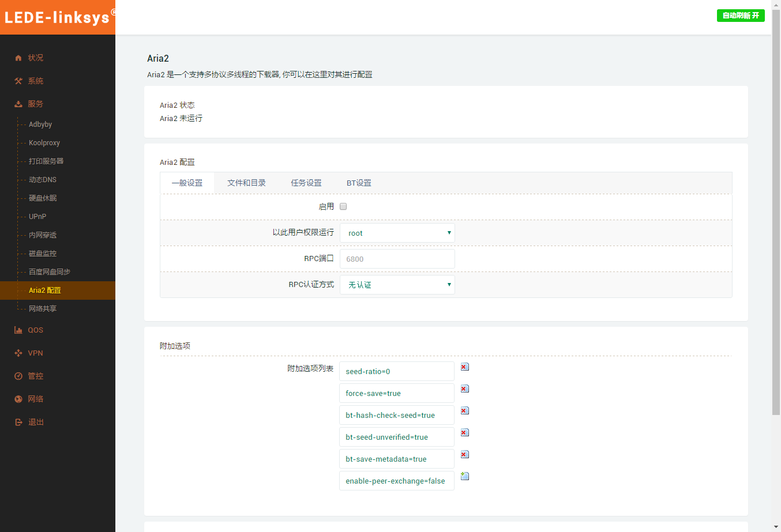This screenshot has width=781, height=532.
Task: Click the home icon beside 状况
Action: tap(18, 58)
